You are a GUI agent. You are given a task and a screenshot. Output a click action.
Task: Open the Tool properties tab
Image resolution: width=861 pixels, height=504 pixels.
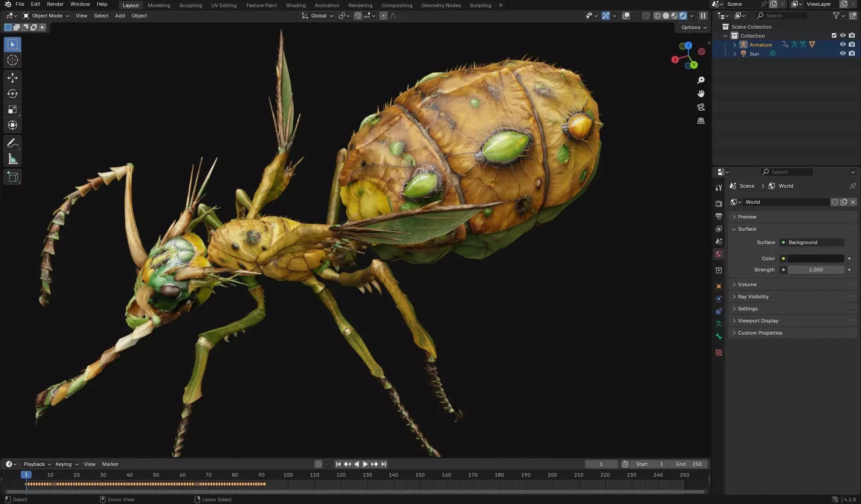pyautogui.click(x=719, y=188)
